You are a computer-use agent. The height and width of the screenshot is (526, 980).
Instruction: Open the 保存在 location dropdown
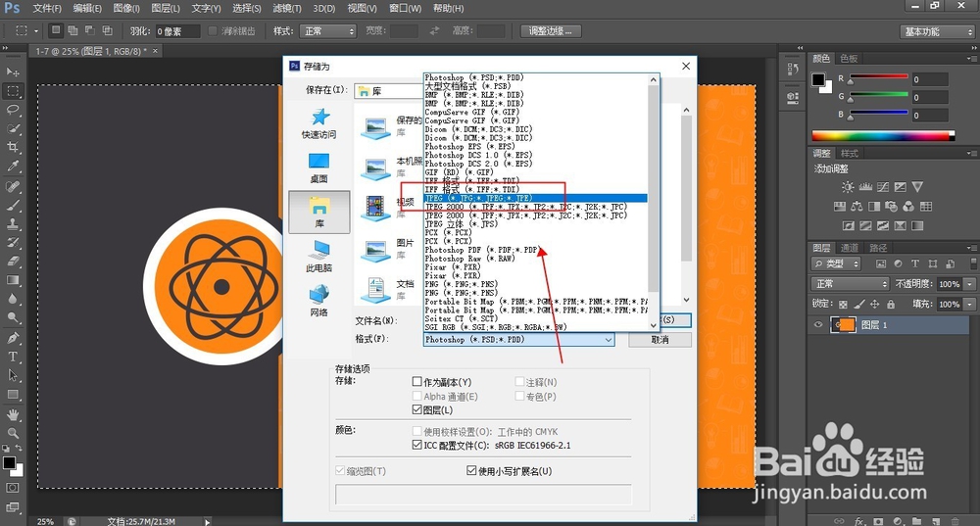389,91
